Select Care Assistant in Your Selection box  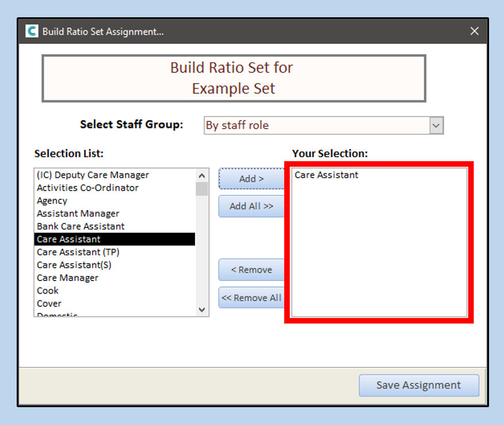326,175
